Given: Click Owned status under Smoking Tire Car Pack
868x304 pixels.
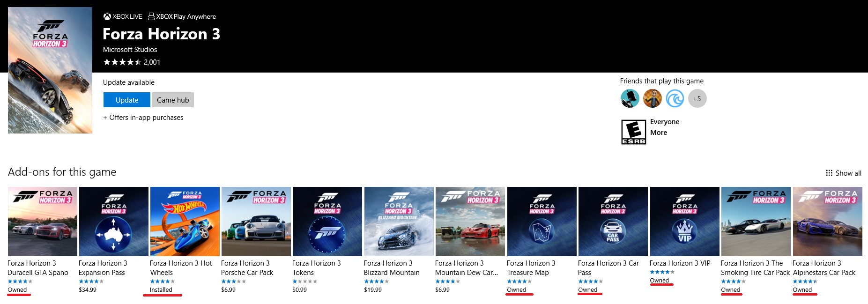Looking at the screenshot, I should pyautogui.click(x=731, y=290).
